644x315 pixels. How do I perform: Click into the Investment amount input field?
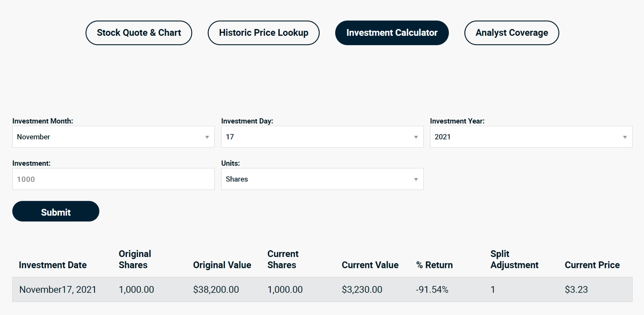click(113, 179)
